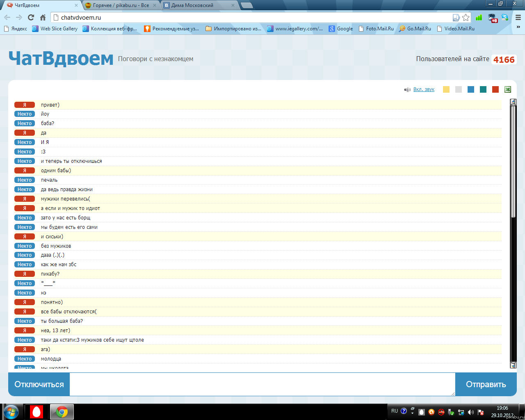Open the Chrome menu (three bars)
The width and height of the screenshot is (525, 420).
point(518,18)
